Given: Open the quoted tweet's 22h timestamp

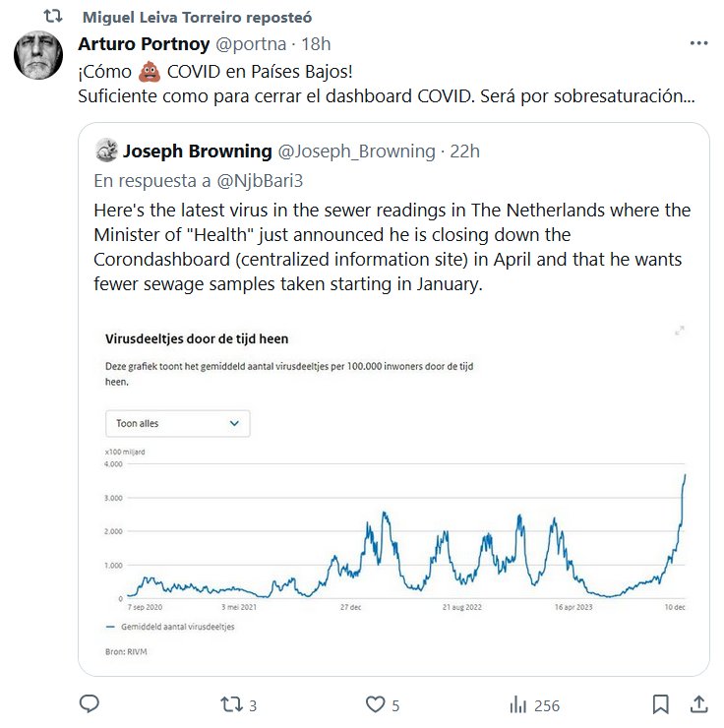Looking at the screenshot, I should [463, 151].
